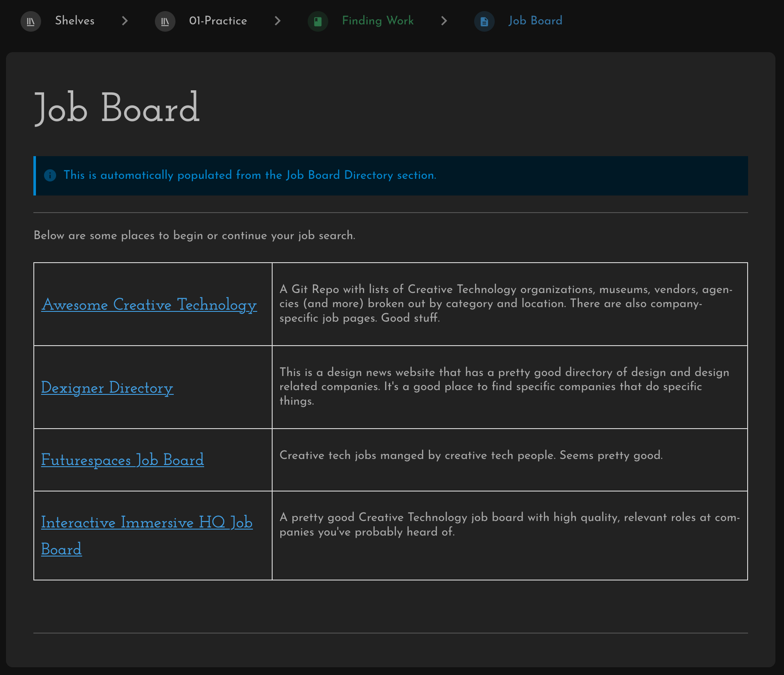The width and height of the screenshot is (784, 675).
Task: Expand the chevron after Finding Work
Action: [444, 21]
